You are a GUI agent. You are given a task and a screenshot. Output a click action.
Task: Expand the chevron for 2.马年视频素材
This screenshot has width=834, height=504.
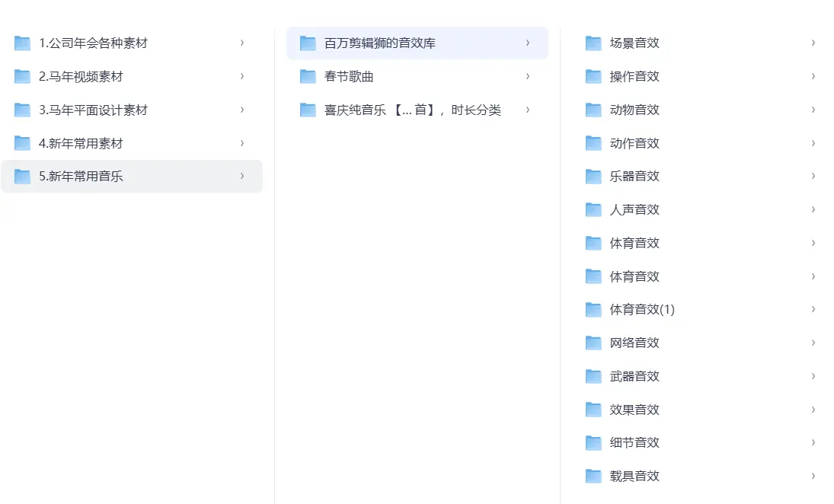pos(242,76)
